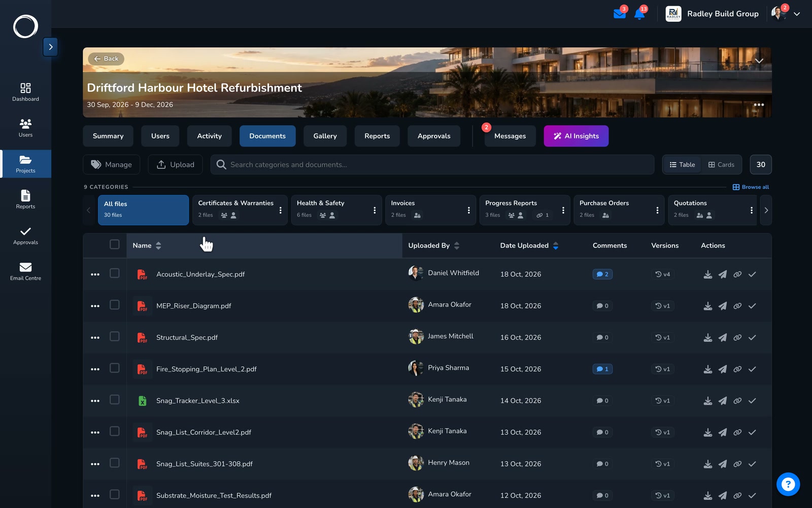This screenshot has width=812, height=508.
Task: Approve Fire_Stopping_Plan_Level_2.pdf with checkmark icon
Action: click(752, 369)
